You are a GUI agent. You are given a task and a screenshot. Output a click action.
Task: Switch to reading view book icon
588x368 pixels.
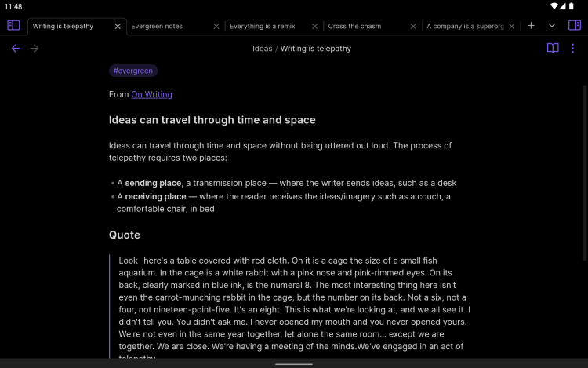click(x=553, y=49)
